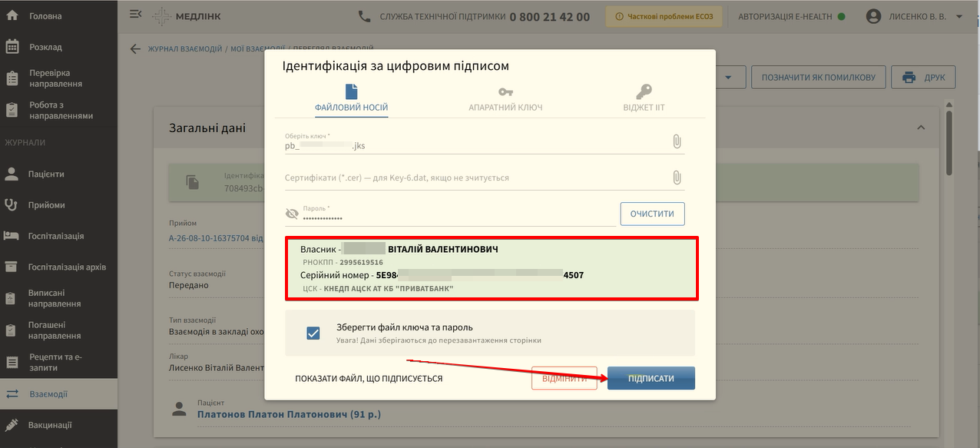Switch to Апаратний ключ tab
This screenshot has height=448, width=980.
505,100
